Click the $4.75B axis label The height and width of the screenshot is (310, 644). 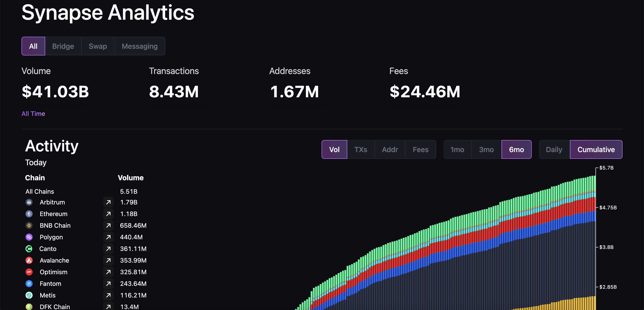(608, 207)
